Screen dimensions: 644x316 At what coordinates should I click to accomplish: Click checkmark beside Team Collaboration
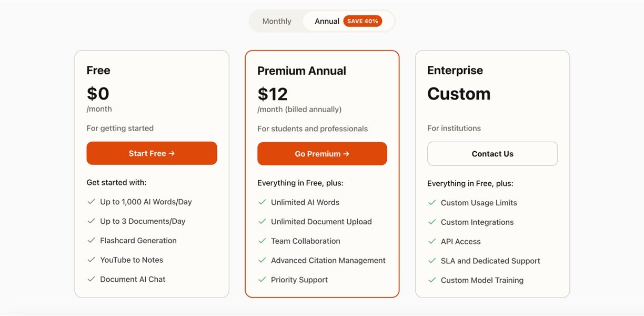[262, 241]
